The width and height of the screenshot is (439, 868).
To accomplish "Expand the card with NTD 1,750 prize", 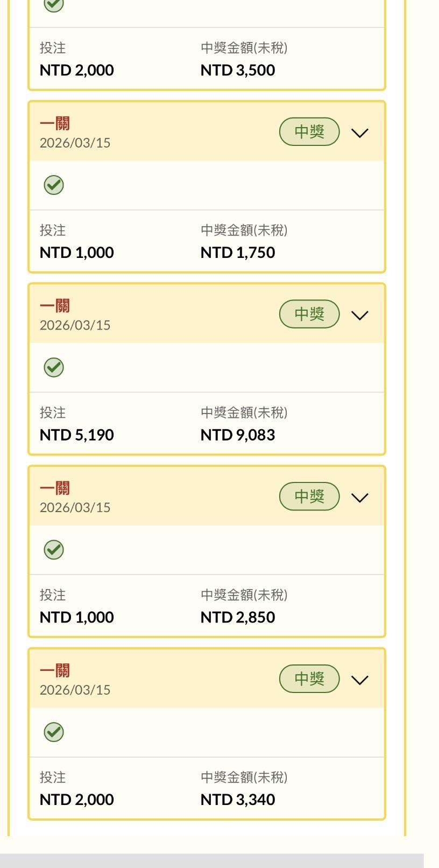I will tap(359, 132).
